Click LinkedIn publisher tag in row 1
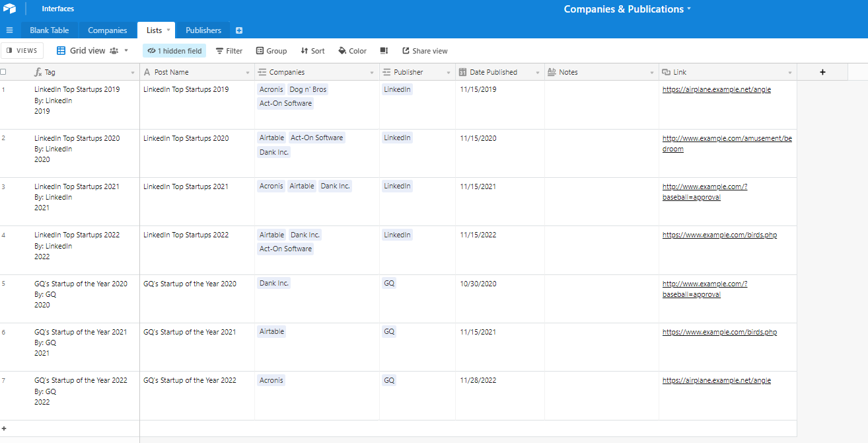868x443 pixels. (397, 89)
